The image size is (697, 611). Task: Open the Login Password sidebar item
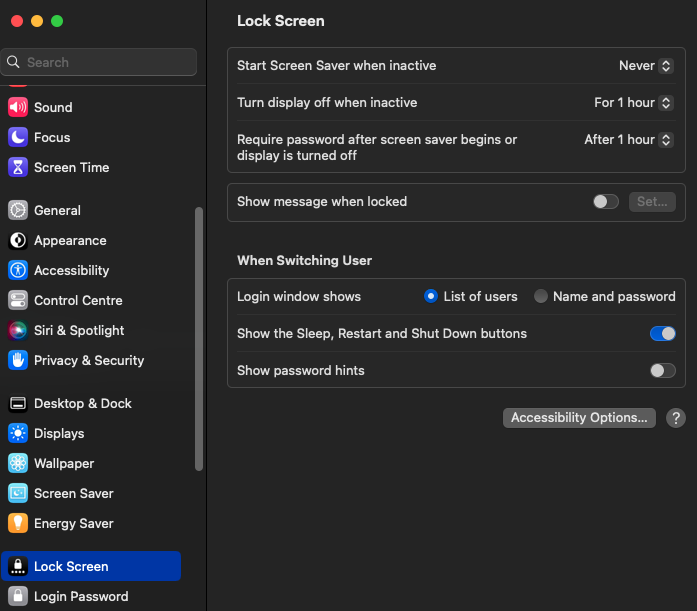point(81,596)
